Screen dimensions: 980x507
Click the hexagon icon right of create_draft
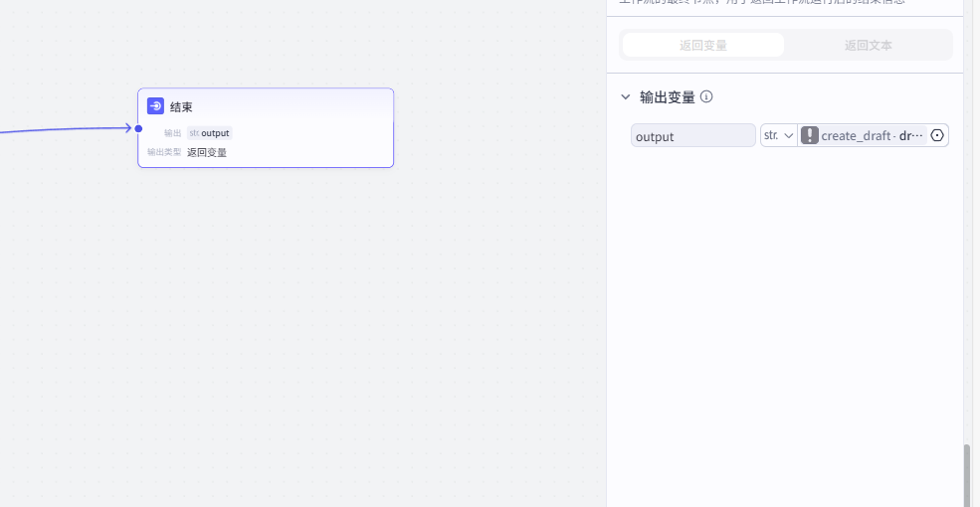(937, 135)
